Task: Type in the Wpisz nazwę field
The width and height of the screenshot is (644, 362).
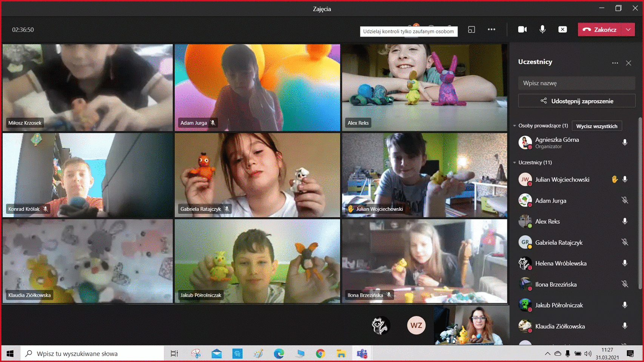Action: click(576, 83)
